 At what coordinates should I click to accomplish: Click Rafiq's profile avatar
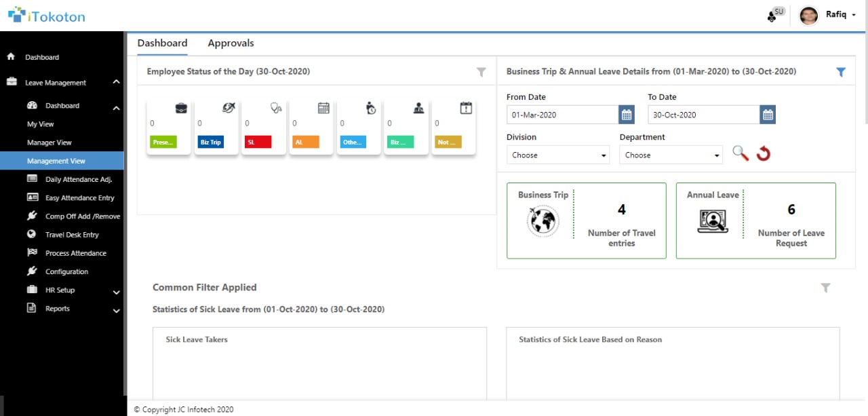(808, 15)
